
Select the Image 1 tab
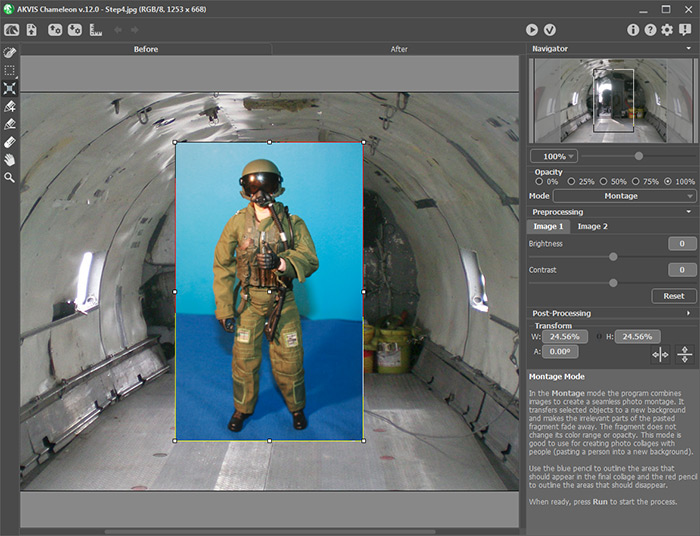pos(548,226)
